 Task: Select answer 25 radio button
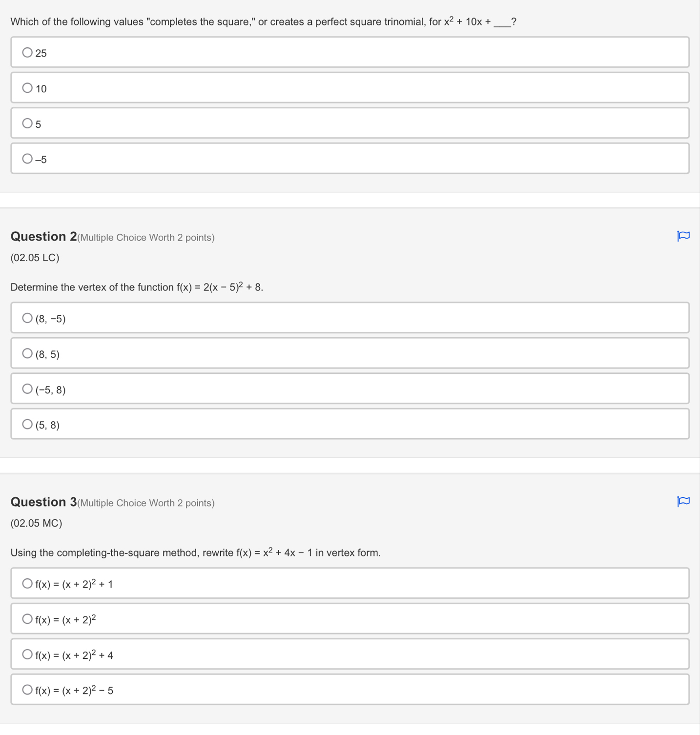pyautogui.click(x=27, y=52)
